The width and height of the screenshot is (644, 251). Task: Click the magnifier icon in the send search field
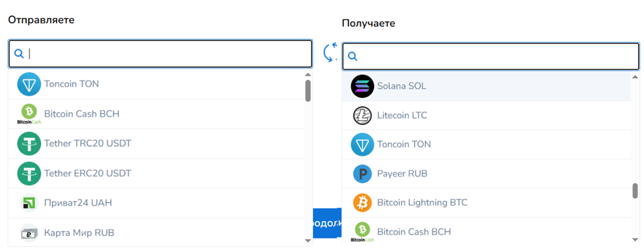click(19, 53)
